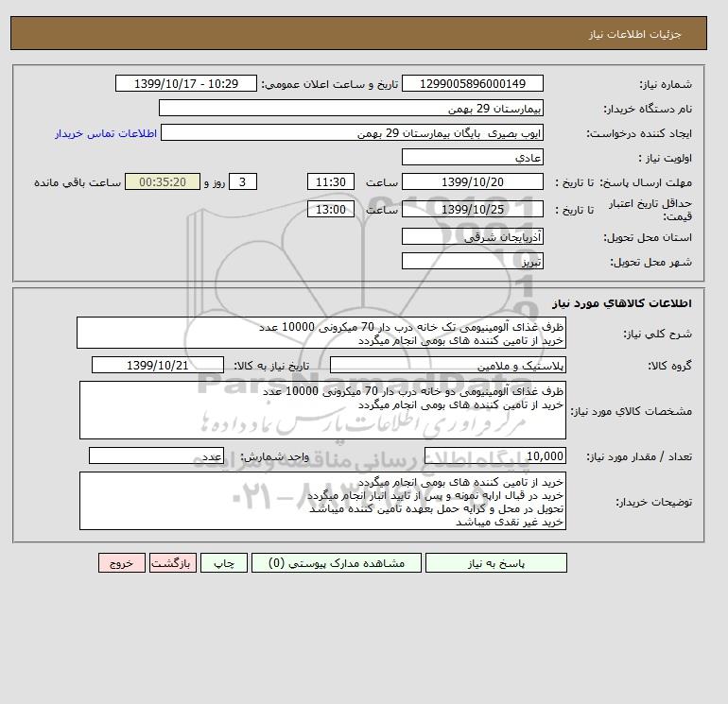Click the quantity field 10,000
728x704 pixels.
[494, 455]
